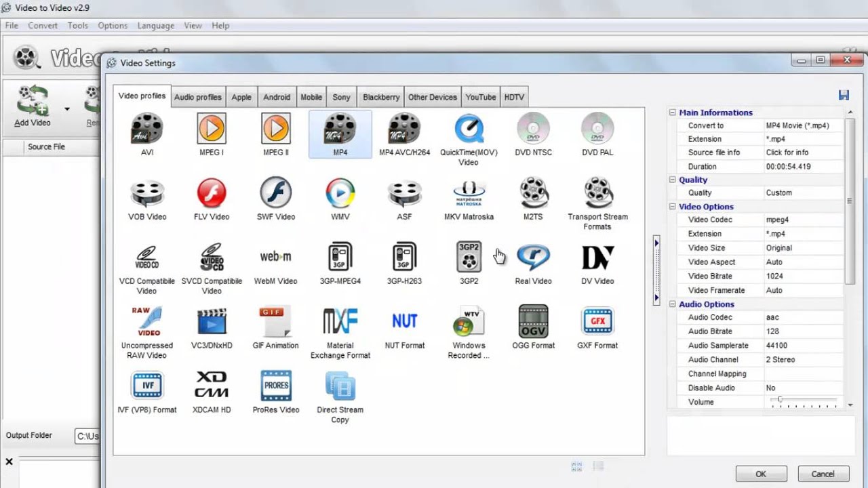The height and width of the screenshot is (488, 868).
Task: Pick the MP4 AVC/H264 profile
Action: click(405, 134)
